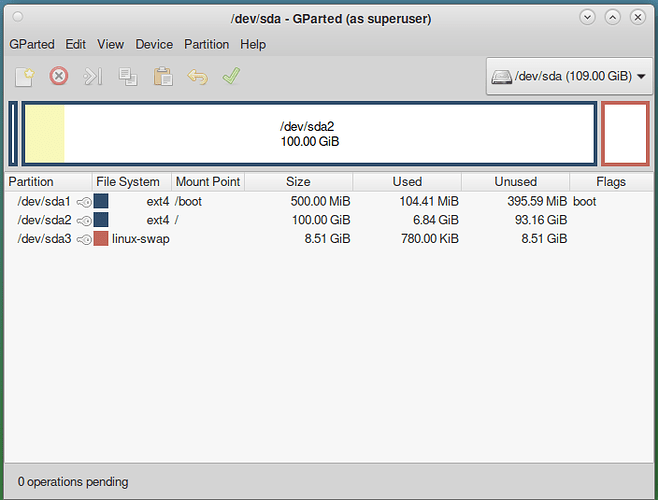Image resolution: width=658 pixels, height=500 pixels.
Task: Click the Paste partition clipboard icon
Action: click(x=163, y=76)
